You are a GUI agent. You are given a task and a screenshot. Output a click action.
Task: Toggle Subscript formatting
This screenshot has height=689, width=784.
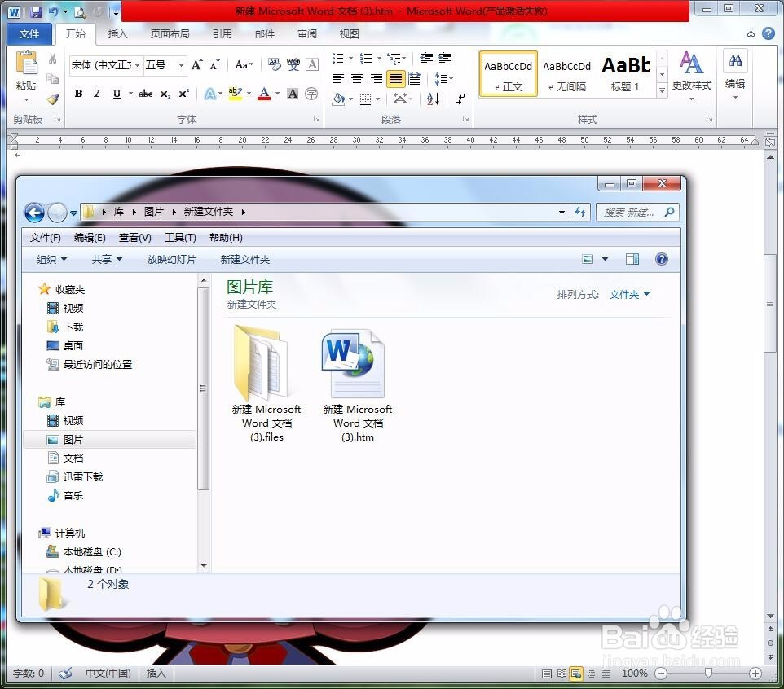point(165,94)
